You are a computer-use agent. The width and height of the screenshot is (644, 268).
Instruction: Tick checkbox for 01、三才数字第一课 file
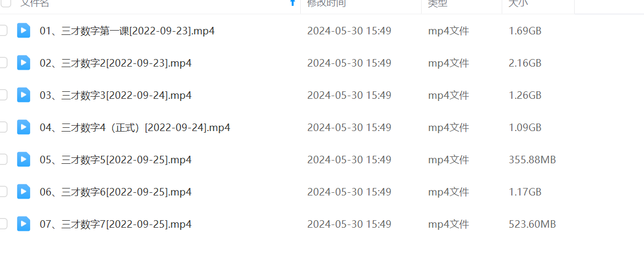coord(3,31)
